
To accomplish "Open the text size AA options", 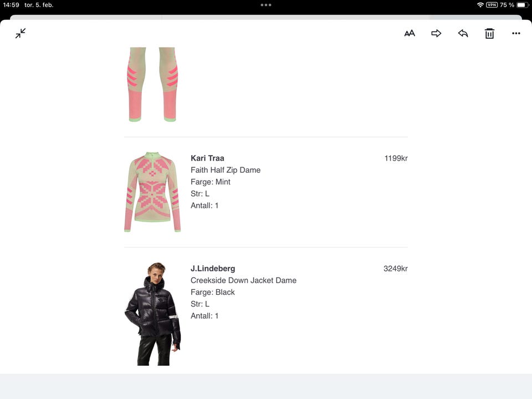I will 410,33.
